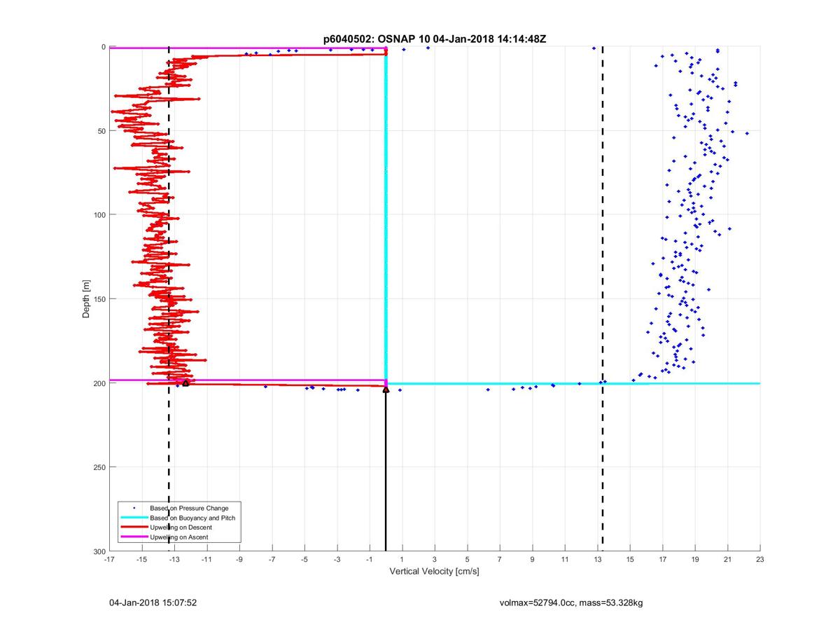
Task: Click legend entry "Based on Pressure Change"
Action: [189, 508]
